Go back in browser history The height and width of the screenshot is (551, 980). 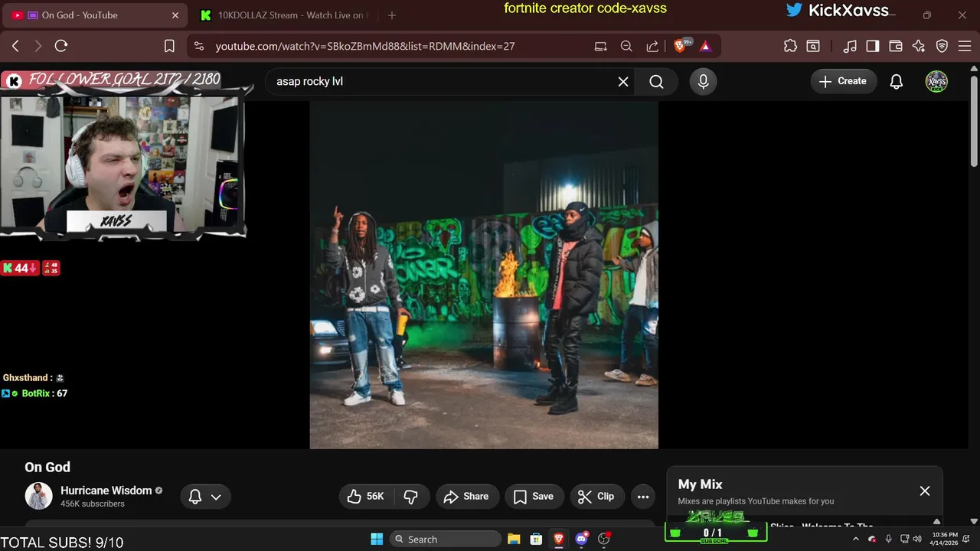pos(15,46)
